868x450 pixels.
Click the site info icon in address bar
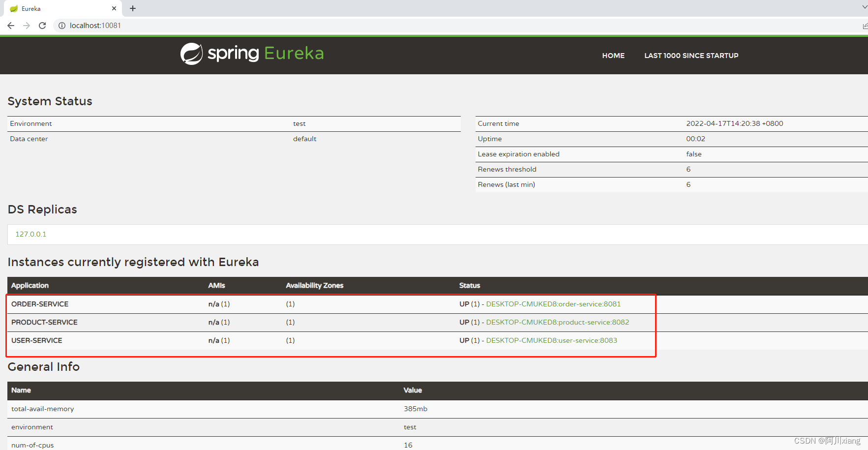coord(62,26)
